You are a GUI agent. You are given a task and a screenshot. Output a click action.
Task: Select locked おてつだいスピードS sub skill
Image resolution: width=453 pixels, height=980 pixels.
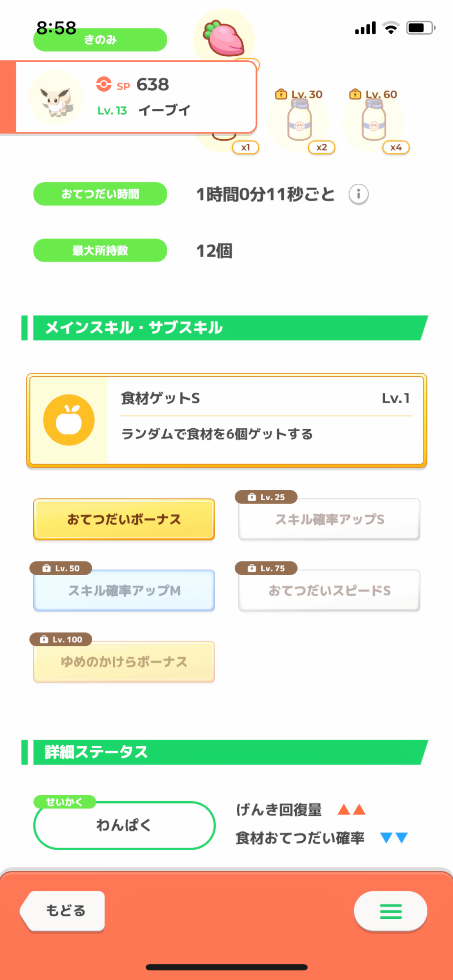pos(329,590)
